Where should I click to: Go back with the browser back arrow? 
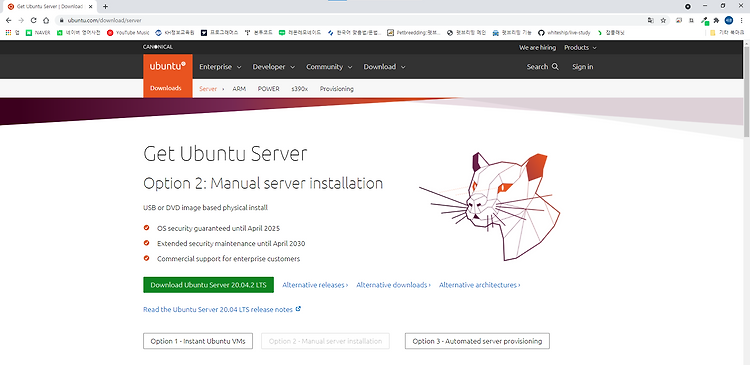point(8,20)
